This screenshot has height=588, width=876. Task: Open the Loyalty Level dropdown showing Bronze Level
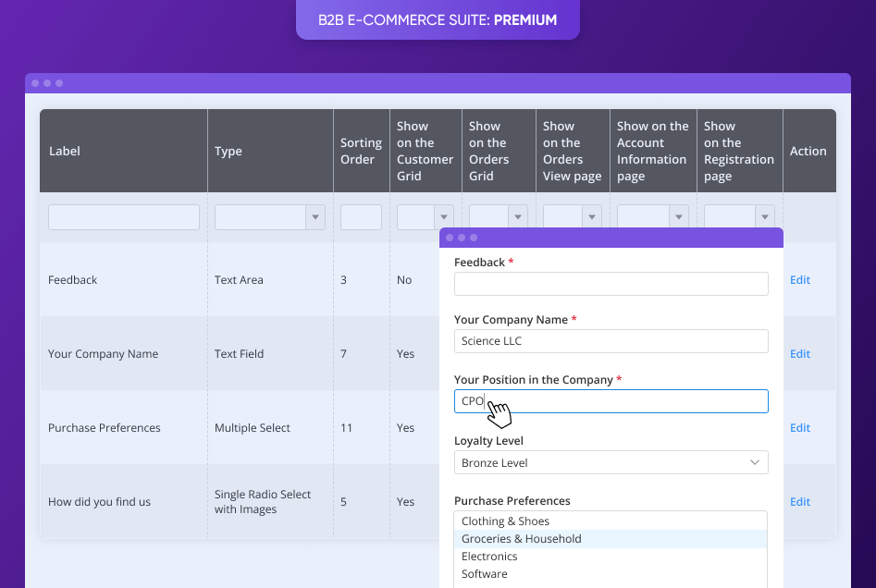click(x=611, y=461)
